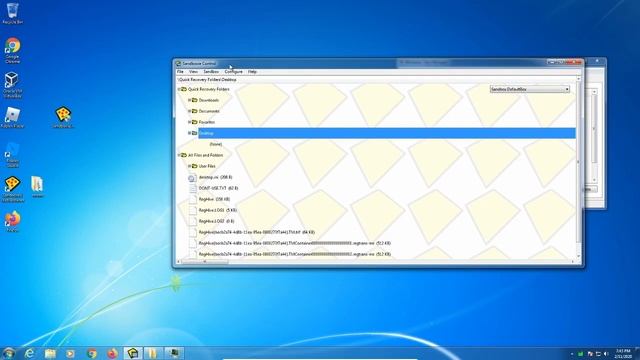Expand the Documents folder node

point(189,111)
